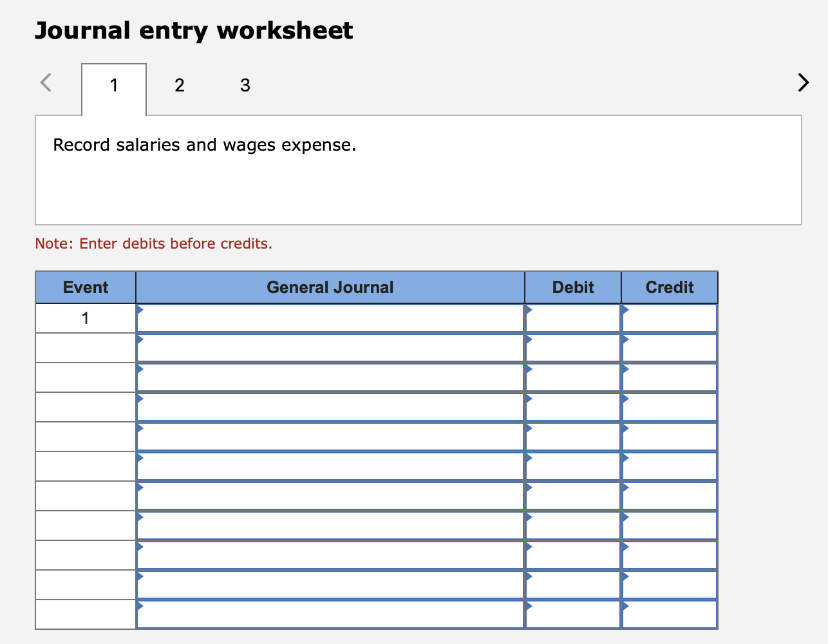This screenshot has height=644, width=828.
Task: Open eighth row General Journal dropdown
Action: pyautogui.click(x=330, y=526)
